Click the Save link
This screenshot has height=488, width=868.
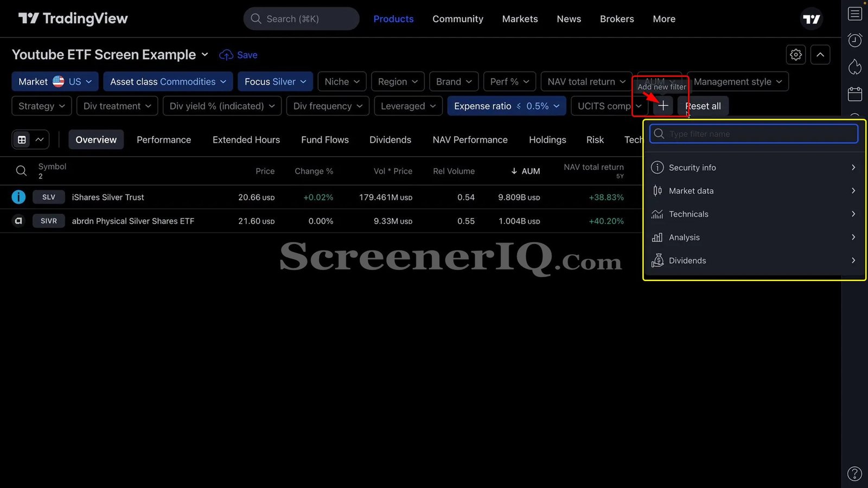[247, 55]
